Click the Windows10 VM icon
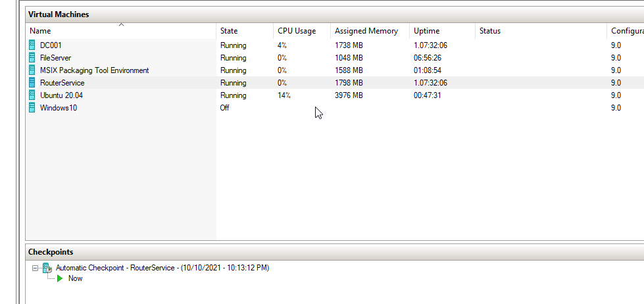The image size is (644, 304). click(32, 108)
